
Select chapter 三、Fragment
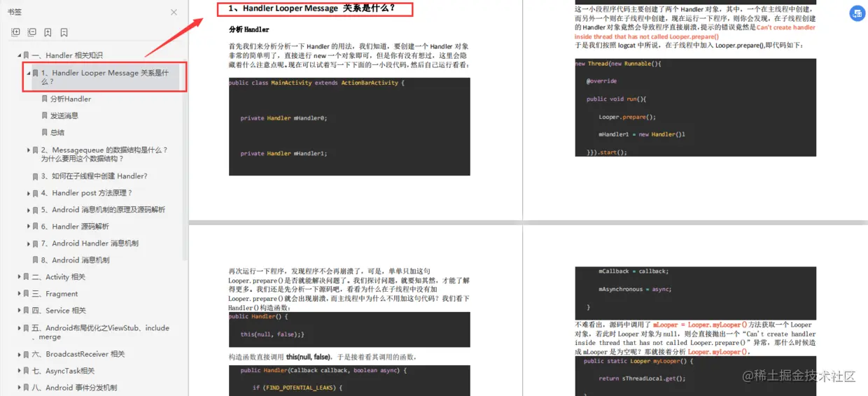[x=55, y=294]
